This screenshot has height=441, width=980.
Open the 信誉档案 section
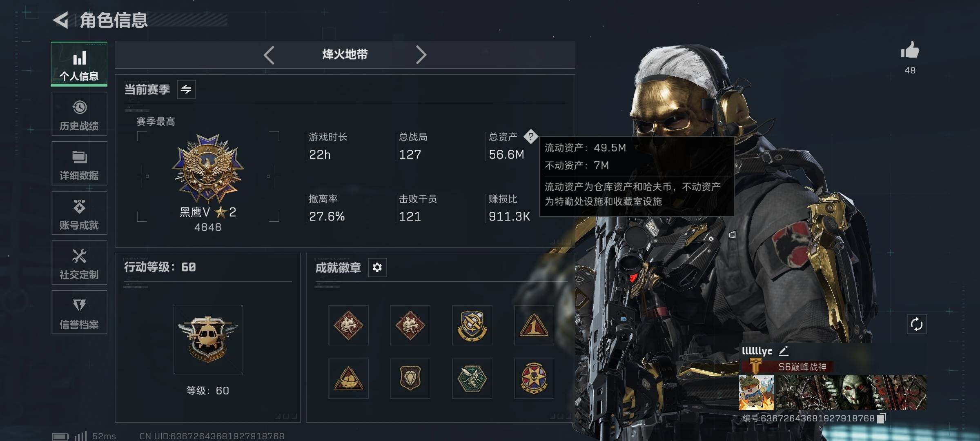[79, 312]
